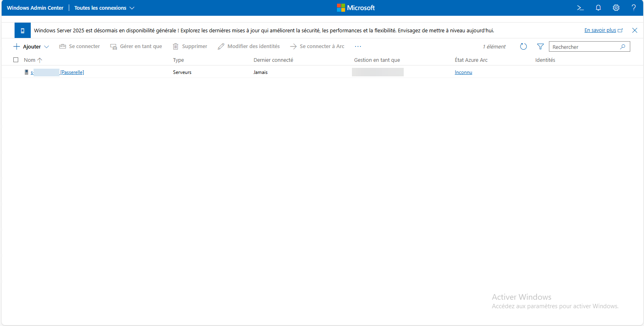The image size is (644, 326).
Task: Open the En savoir plus link
Action: (600, 30)
